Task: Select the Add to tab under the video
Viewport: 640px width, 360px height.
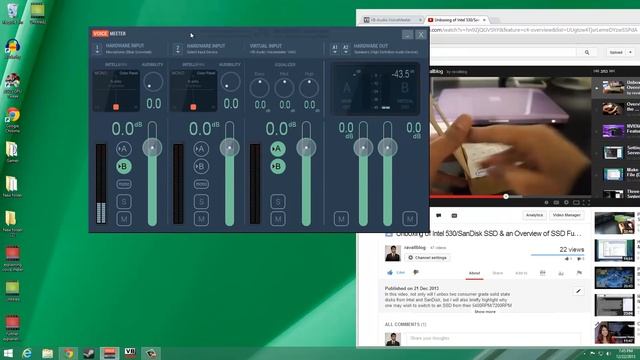Action: (521, 273)
